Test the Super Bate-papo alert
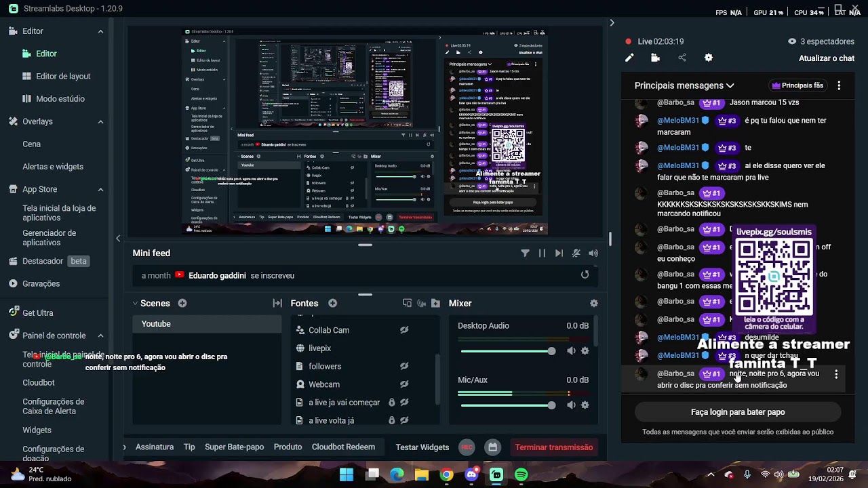The image size is (868, 488). [234, 447]
